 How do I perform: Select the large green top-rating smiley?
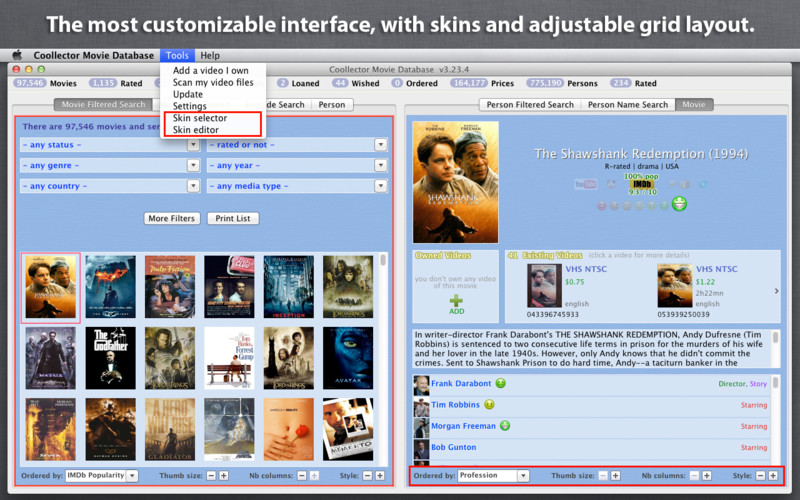(679, 204)
